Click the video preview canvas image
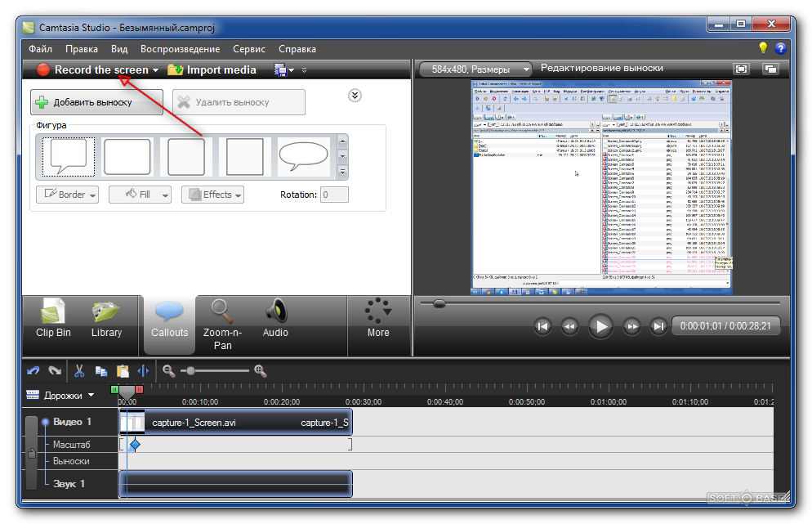This screenshot has width=812, height=524. click(602, 188)
